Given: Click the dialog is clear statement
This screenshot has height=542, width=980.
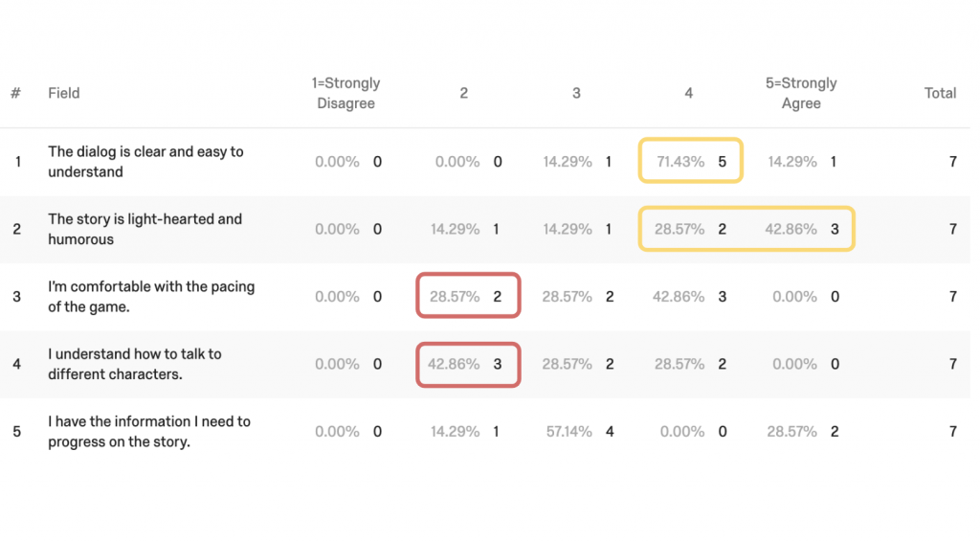Looking at the screenshot, I should pyautogui.click(x=145, y=162).
